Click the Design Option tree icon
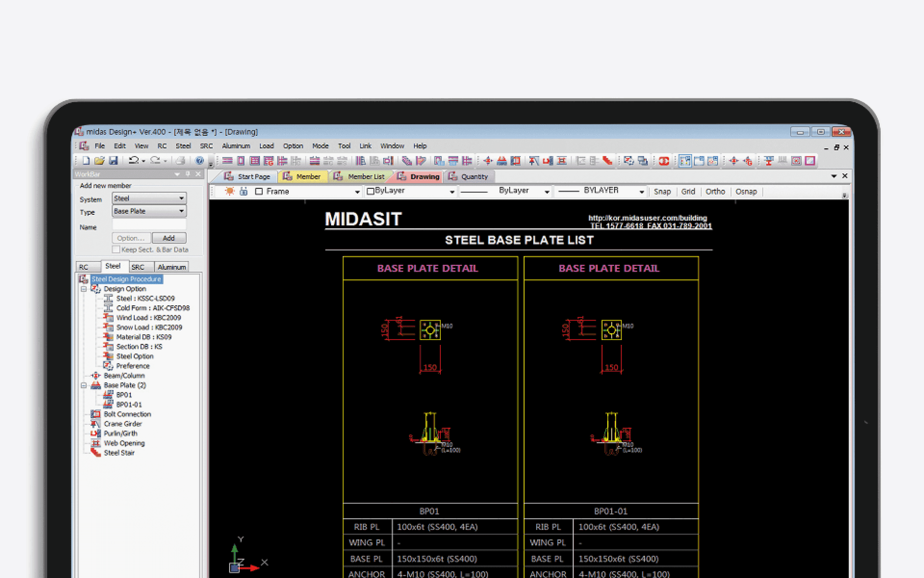The image size is (924, 578). pos(96,289)
